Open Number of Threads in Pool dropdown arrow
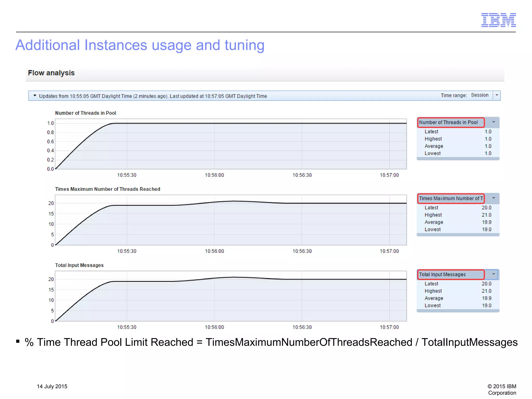 click(494, 122)
